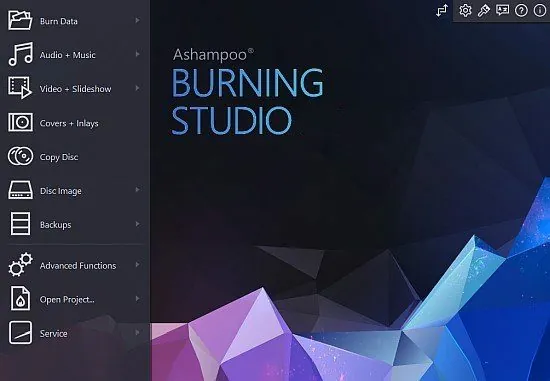Click the help question mark icon

click(521, 10)
